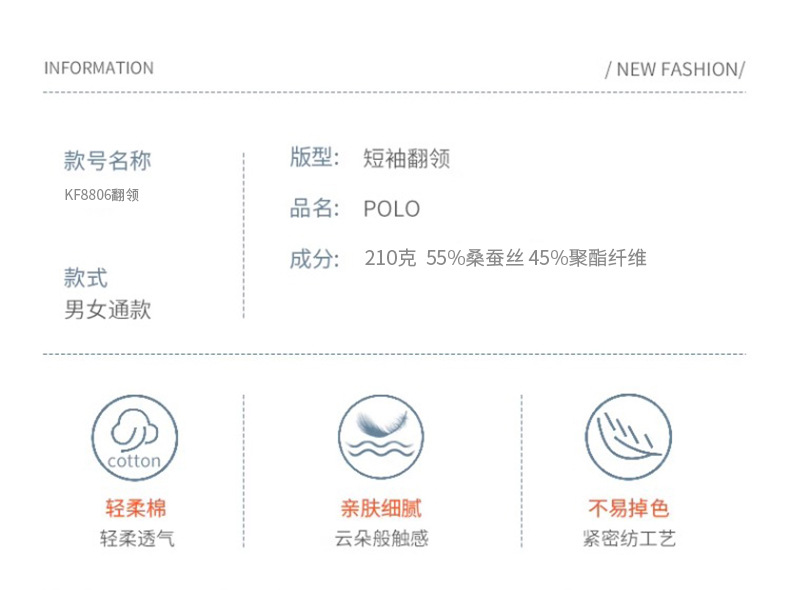Viewport: 790px width, 590px height.
Task: Click the 紧密纺工艺 caption
Action: coord(628,539)
